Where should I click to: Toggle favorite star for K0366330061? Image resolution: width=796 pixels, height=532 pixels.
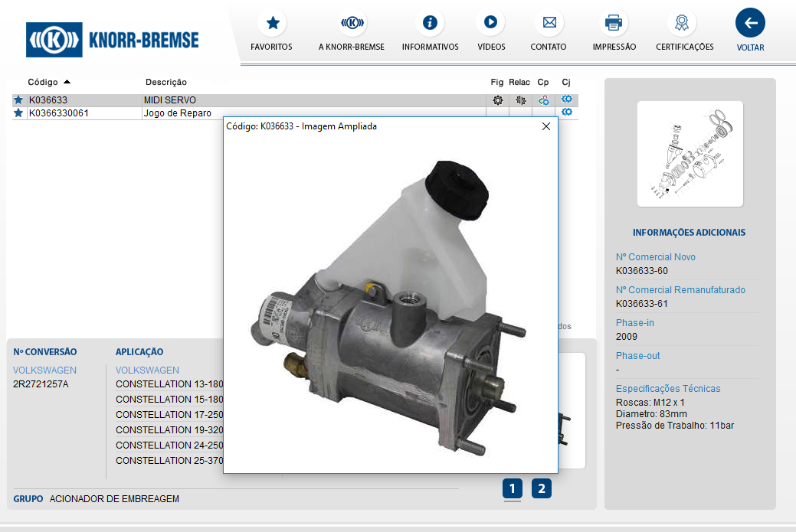coord(18,113)
